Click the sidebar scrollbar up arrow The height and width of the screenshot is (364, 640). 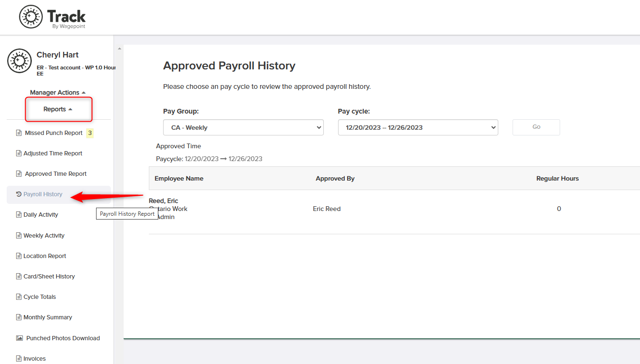tap(119, 48)
